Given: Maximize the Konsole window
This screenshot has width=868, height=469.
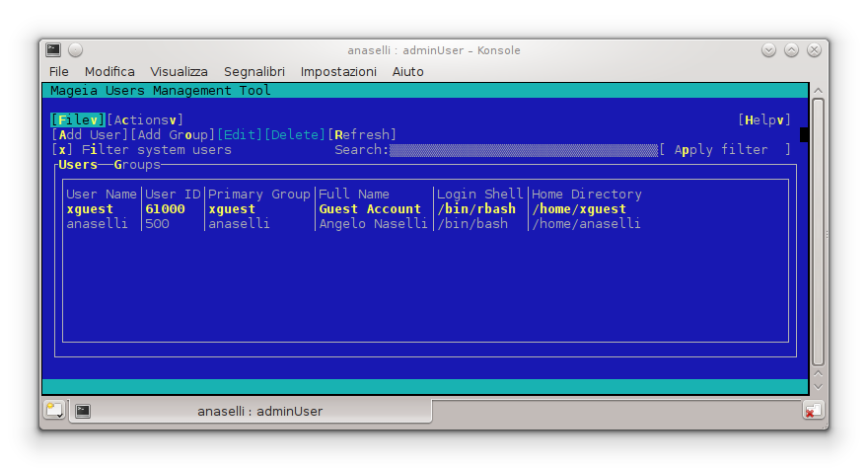Looking at the screenshot, I should point(791,50).
